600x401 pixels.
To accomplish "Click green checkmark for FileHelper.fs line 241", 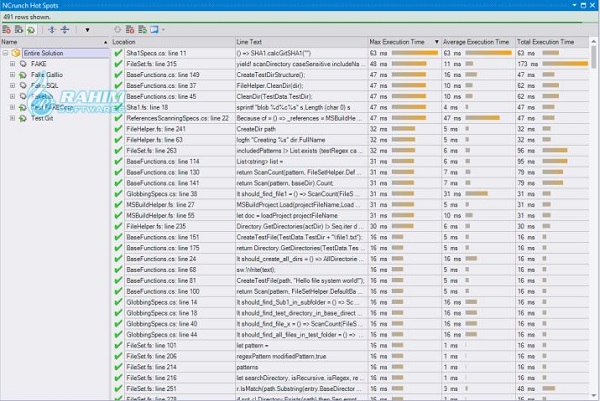I will click(x=118, y=129).
